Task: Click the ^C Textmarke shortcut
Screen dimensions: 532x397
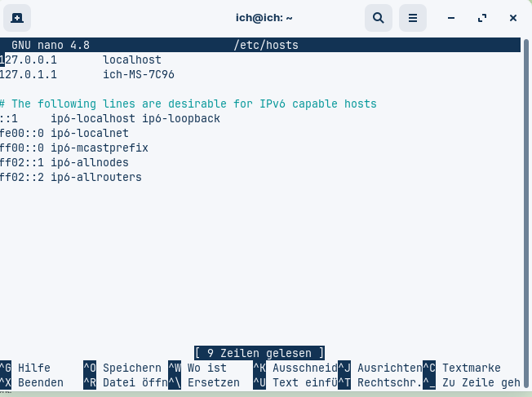Action: tap(462, 368)
